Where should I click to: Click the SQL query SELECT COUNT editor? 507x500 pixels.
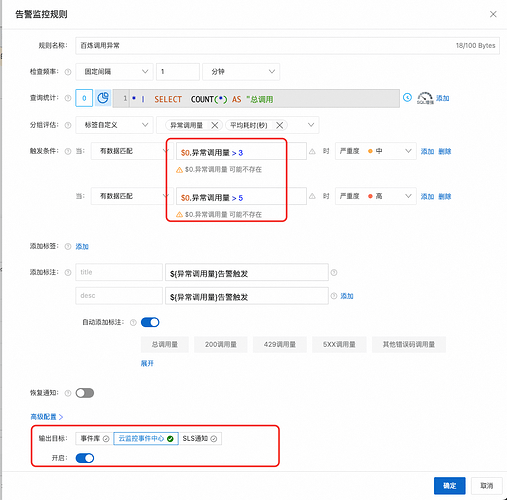tap(256, 99)
